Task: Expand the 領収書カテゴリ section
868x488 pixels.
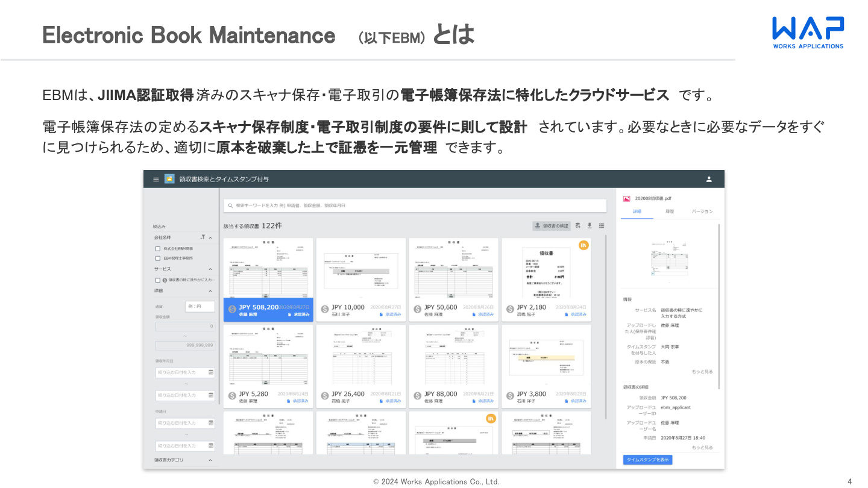Action: 212,460
